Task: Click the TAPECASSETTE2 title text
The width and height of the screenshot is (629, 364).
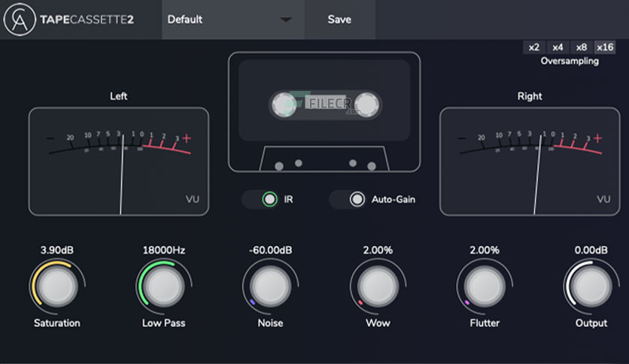Action: 87,20
